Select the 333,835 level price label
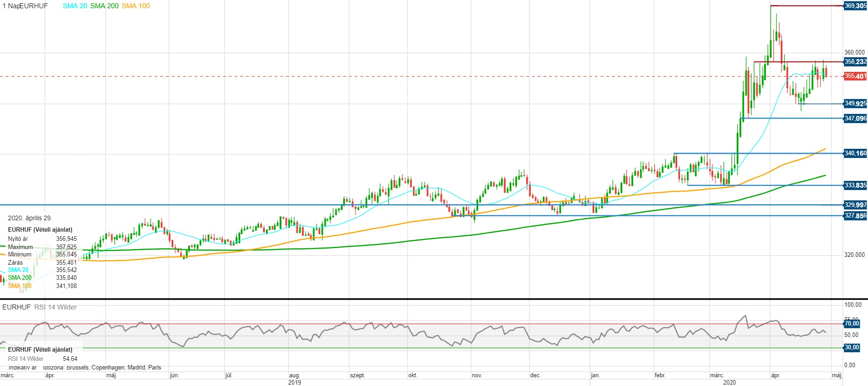The width and height of the screenshot is (868, 386). (855, 185)
